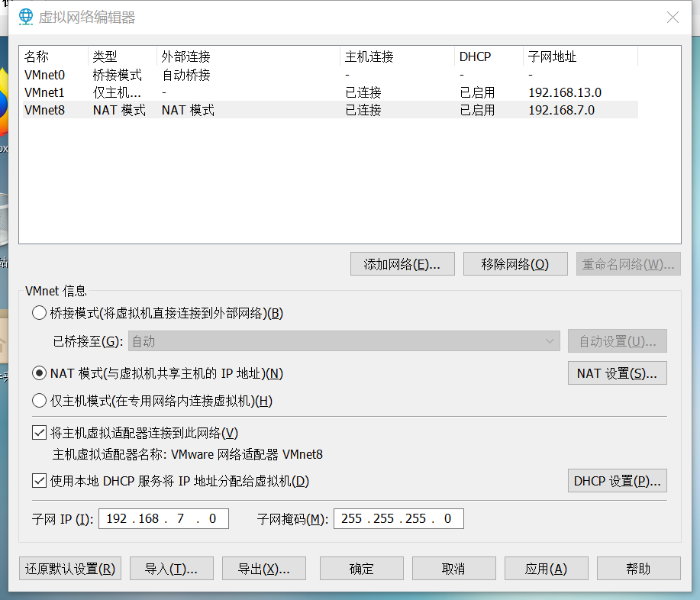700x600 pixels.
Task: Click the 添加网络(E)... button
Action: coord(402,264)
